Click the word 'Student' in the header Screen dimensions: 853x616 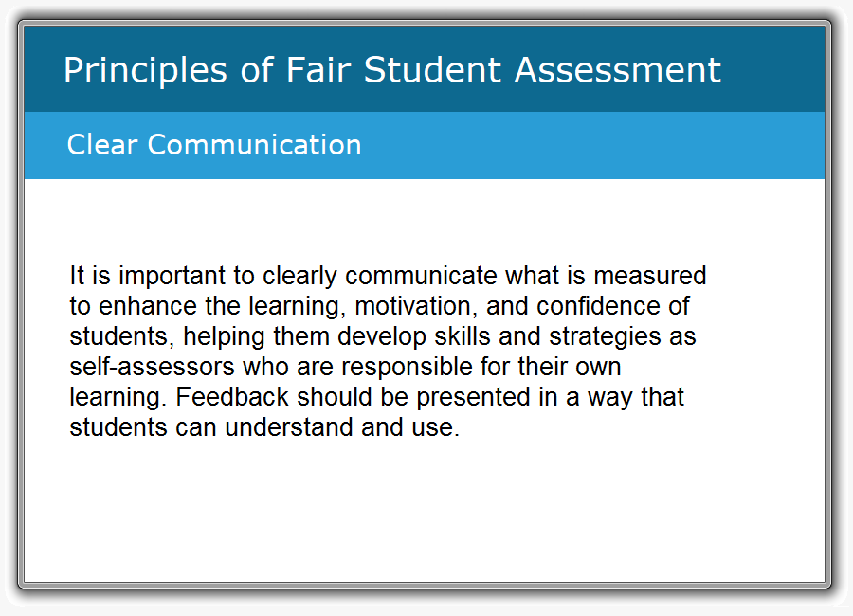tap(432, 70)
